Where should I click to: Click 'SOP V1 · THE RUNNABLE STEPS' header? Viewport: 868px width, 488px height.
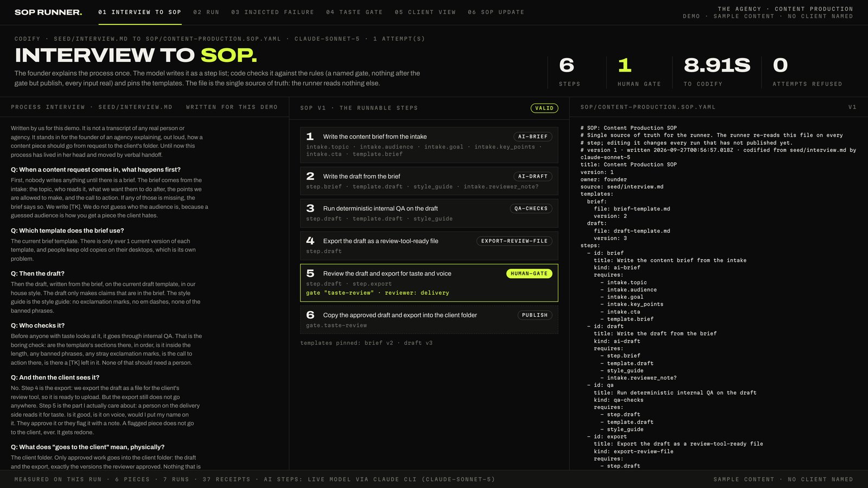(359, 108)
